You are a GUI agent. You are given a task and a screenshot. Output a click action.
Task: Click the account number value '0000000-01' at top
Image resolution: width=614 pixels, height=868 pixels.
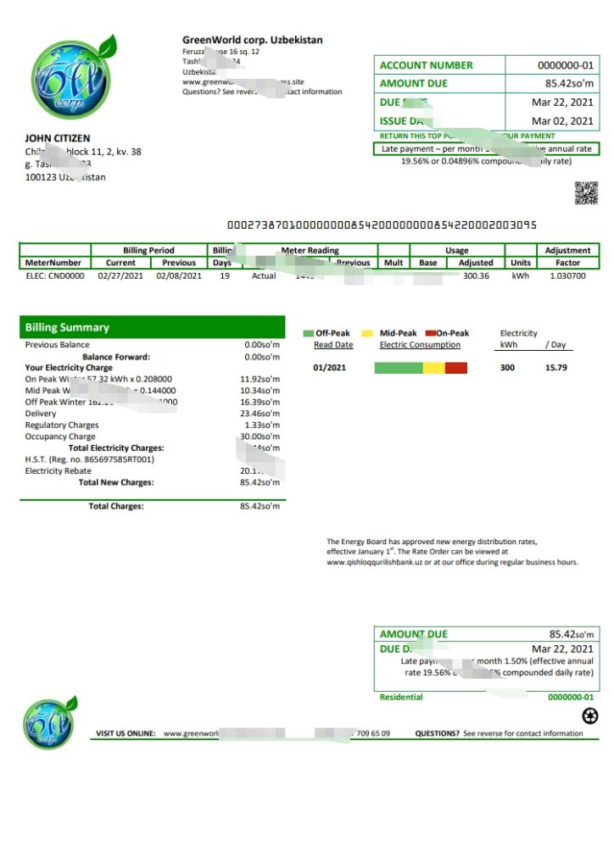tap(566, 65)
